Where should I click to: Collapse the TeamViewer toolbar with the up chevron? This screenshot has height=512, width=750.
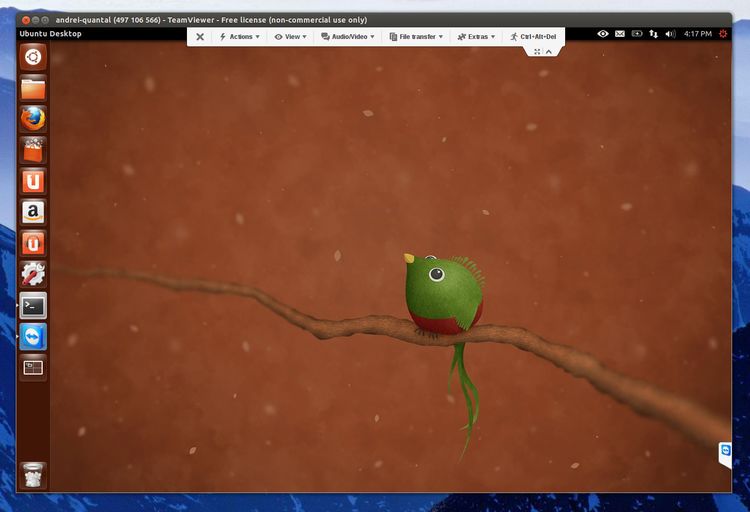pos(549,52)
